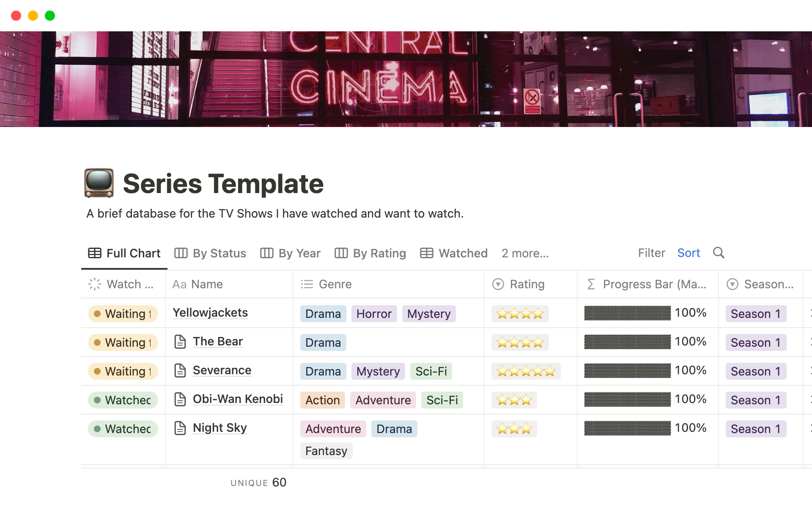Switch to the By Year view
This screenshot has height=508, width=812.
coord(299,253)
